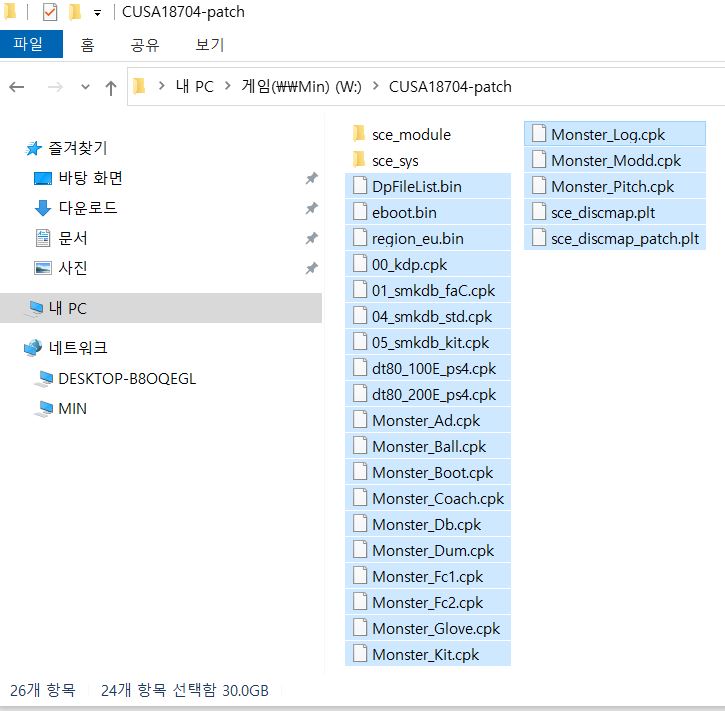
Task: Select file Monster_Glove.cpk
Action: click(x=428, y=628)
